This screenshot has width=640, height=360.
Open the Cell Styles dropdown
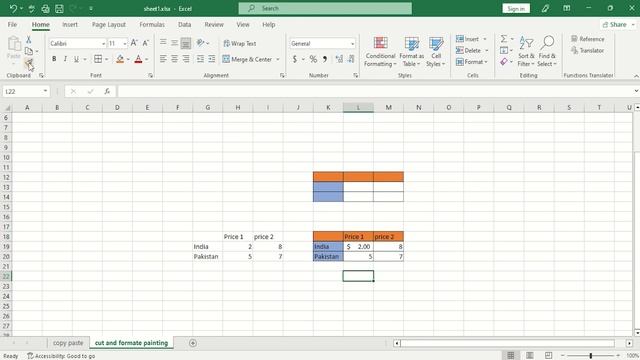click(436, 52)
